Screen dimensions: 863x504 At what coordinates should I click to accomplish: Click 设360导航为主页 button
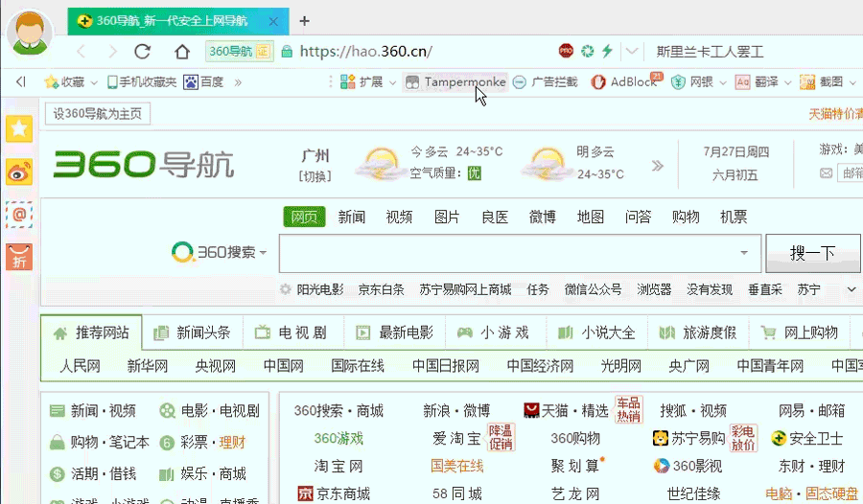[x=98, y=114]
